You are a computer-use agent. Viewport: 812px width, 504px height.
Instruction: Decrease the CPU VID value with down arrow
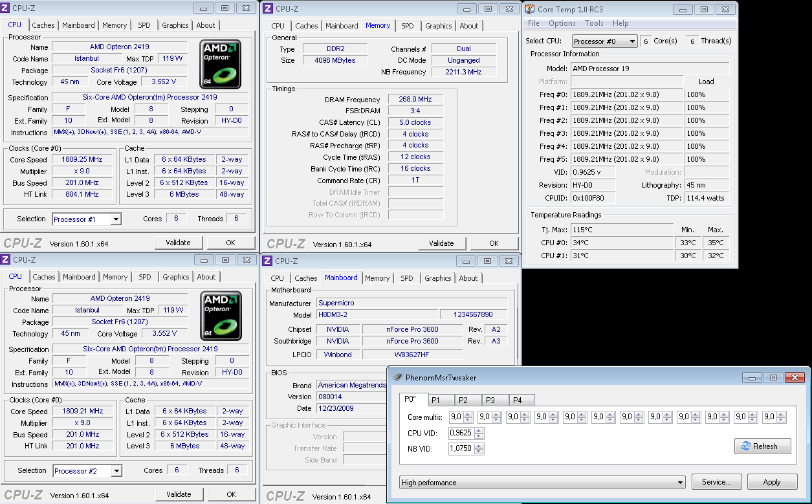pyautogui.click(x=479, y=436)
